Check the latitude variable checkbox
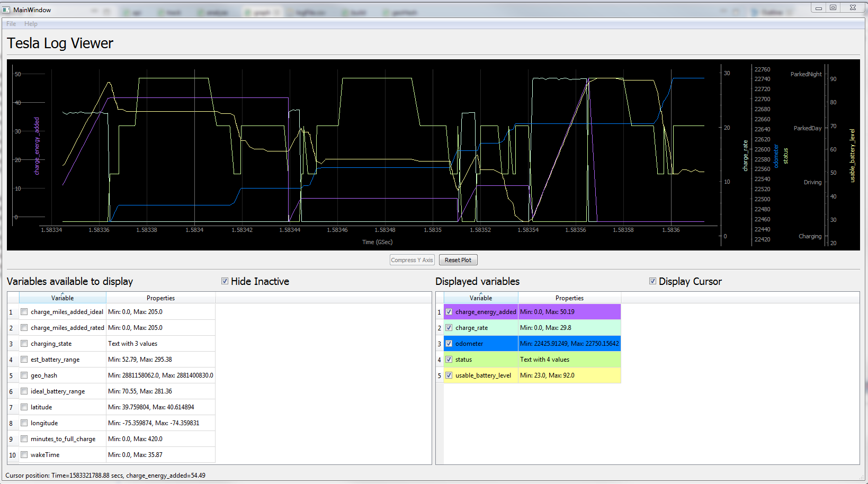 24,407
